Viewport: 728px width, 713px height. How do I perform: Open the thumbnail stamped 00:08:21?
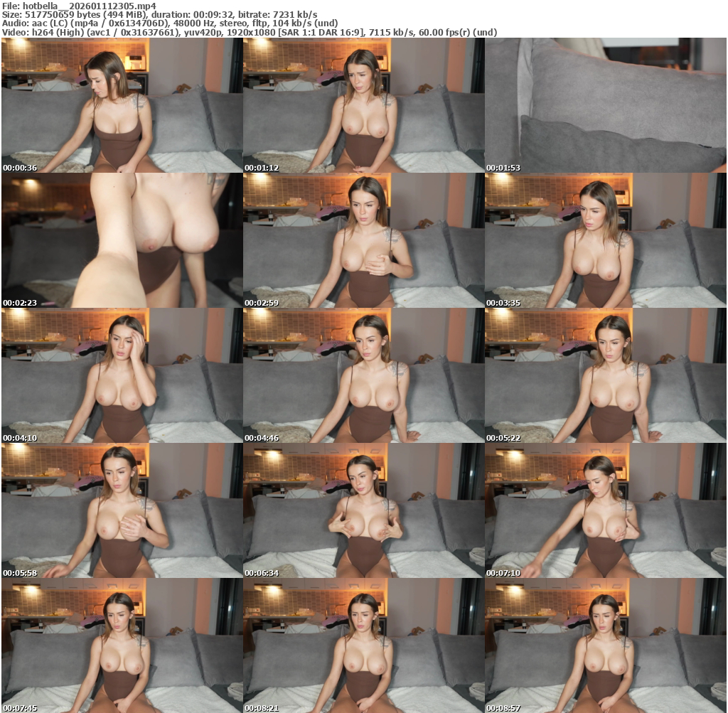click(x=363, y=645)
